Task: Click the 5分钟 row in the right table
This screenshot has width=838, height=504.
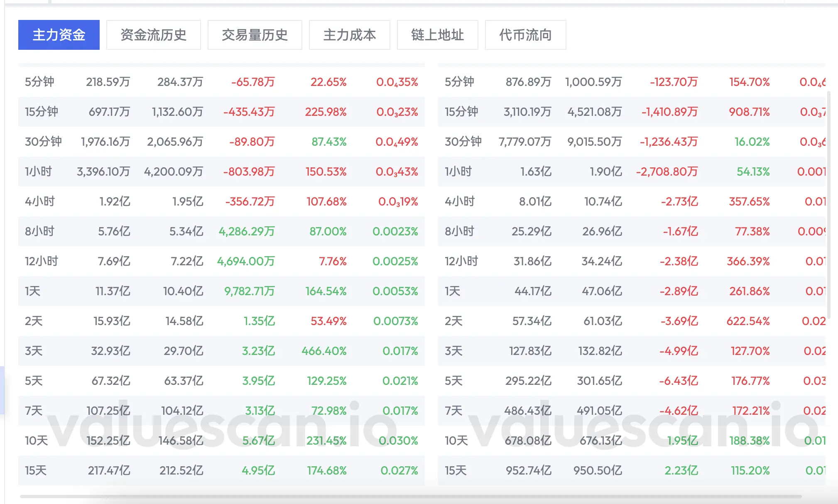Action: point(459,82)
